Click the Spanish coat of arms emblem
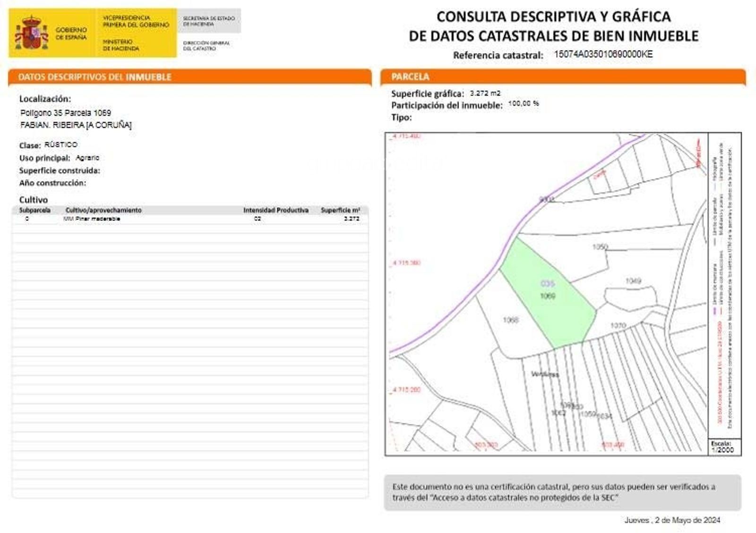Viewport: 756px width, 533px height. coord(31,33)
